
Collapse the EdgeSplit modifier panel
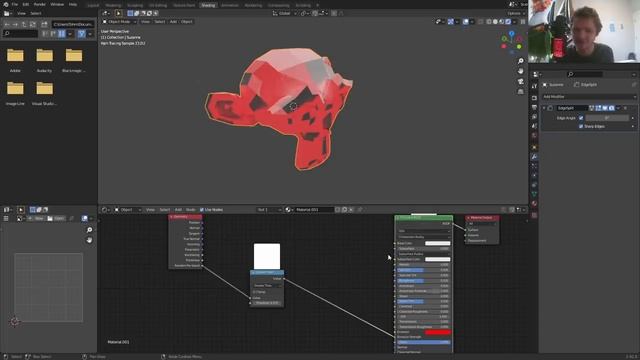tap(544, 108)
